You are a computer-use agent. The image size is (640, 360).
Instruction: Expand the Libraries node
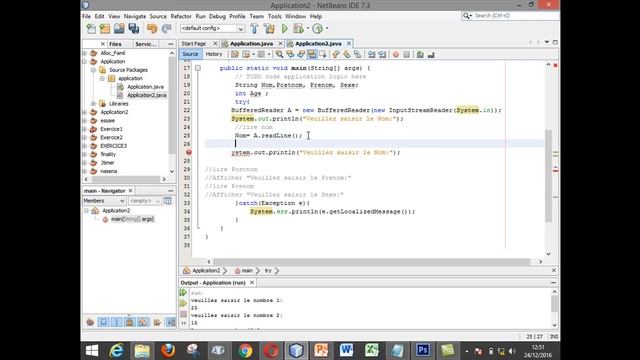pyautogui.click(x=93, y=104)
